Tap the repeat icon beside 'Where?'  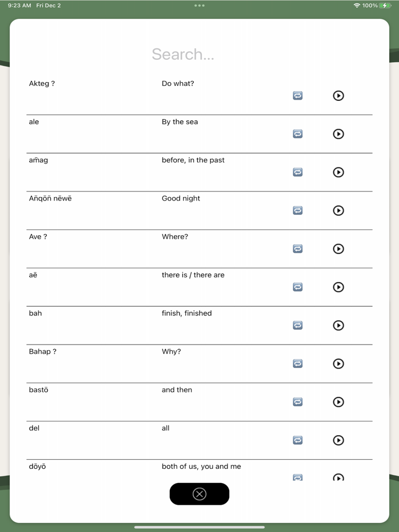(298, 249)
